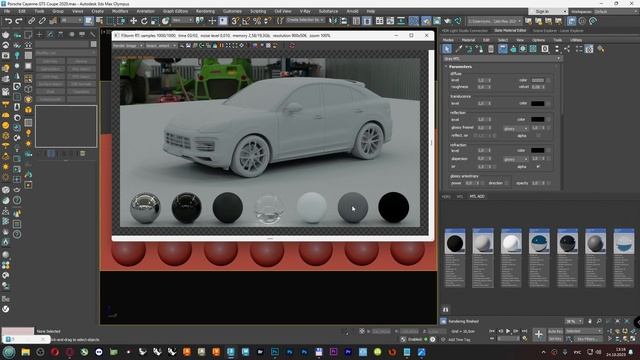Toggle the alpha checkbox under refraction

(538, 167)
